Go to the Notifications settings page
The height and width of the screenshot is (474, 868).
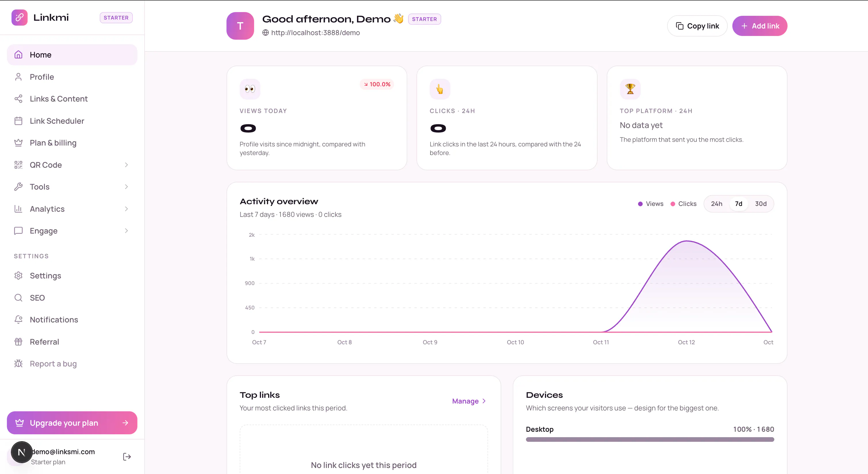[72, 320]
